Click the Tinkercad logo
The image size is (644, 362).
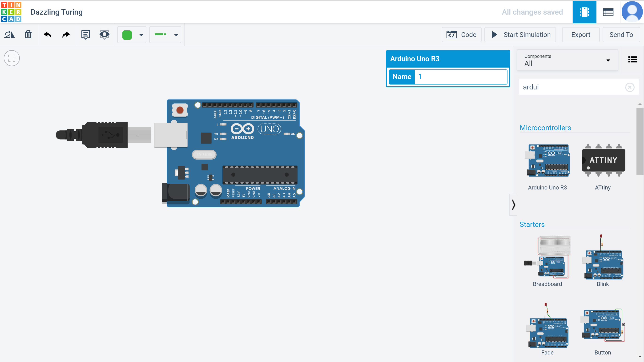point(11,12)
